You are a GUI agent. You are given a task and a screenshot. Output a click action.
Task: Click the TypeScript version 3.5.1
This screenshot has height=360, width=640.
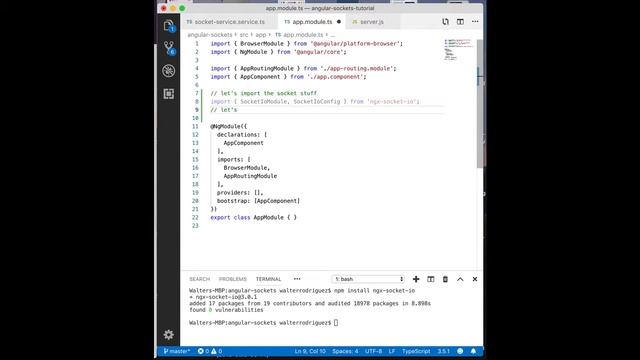click(444, 351)
